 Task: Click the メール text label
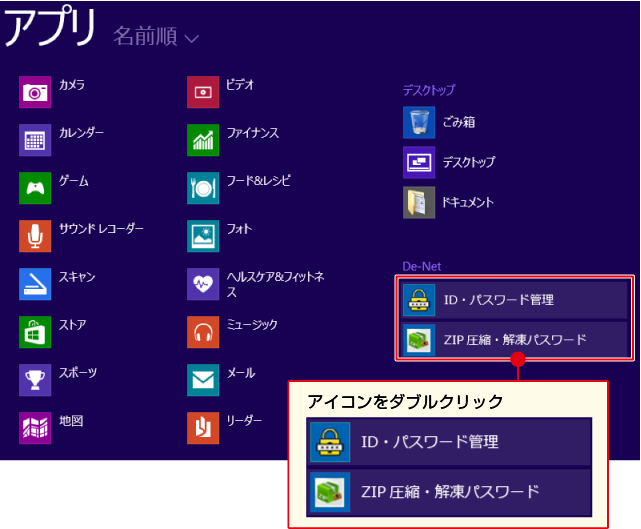click(x=241, y=372)
